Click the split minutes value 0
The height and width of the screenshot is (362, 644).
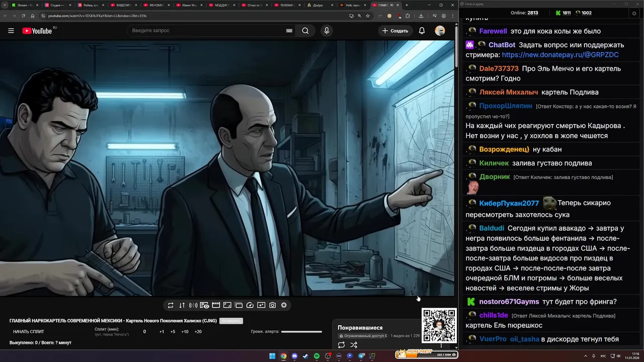click(144, 332)
